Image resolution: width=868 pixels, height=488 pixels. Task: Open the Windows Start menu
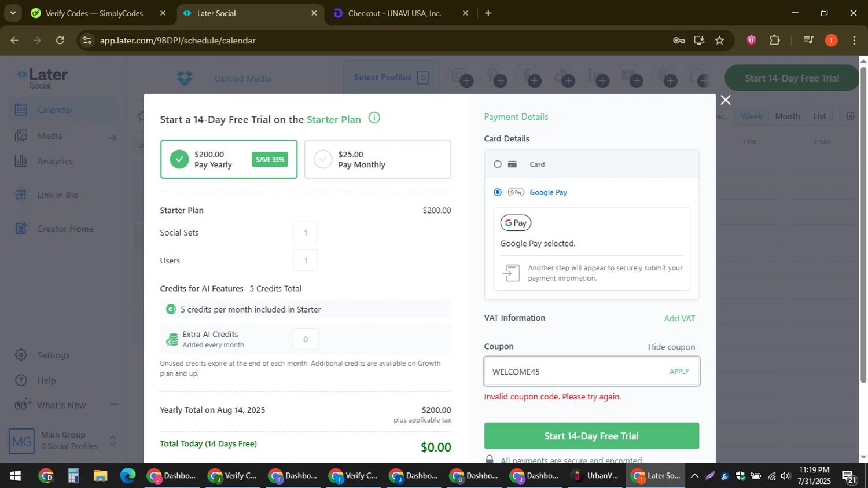click(x=16, y=476)
